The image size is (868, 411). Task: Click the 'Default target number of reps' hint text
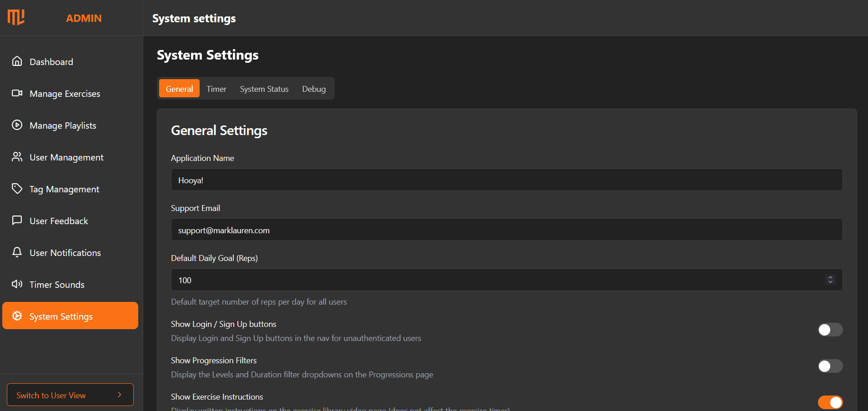[x=259, y=302]
